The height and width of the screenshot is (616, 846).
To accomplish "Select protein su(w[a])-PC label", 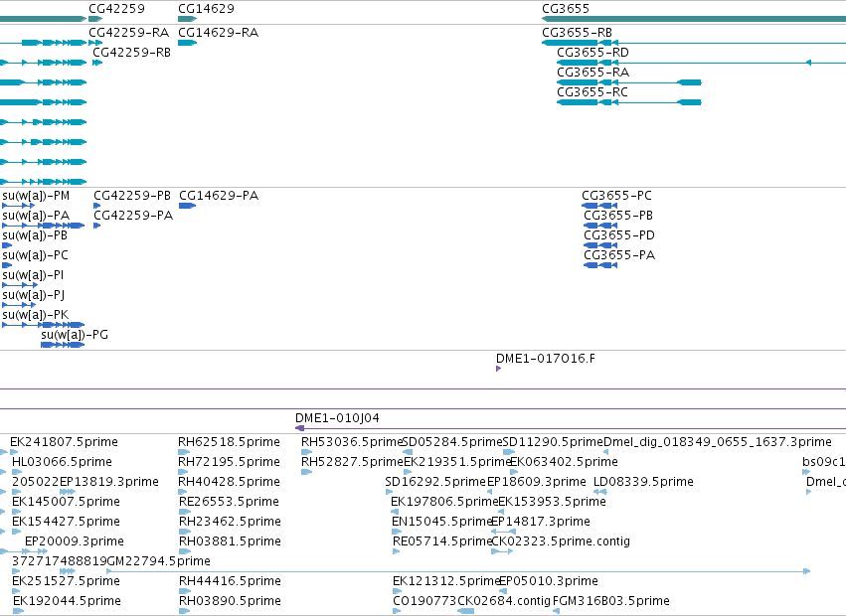I will coord(35,255).
